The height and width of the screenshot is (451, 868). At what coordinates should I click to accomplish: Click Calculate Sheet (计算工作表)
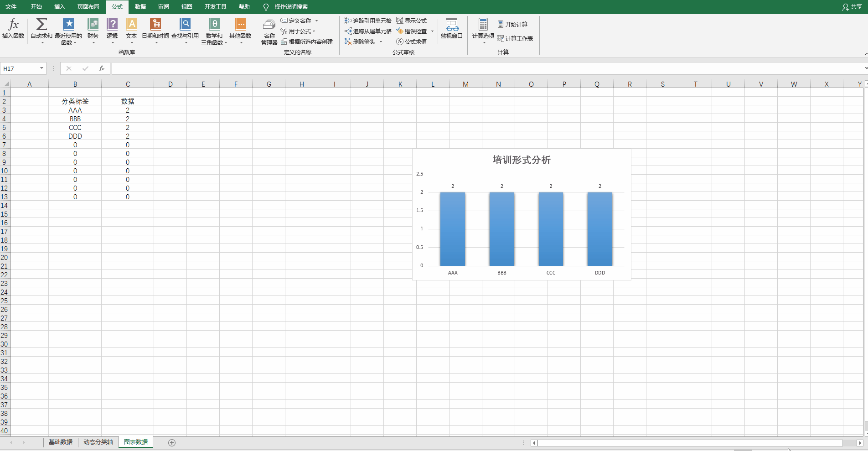pyautogui.click(x=515, y=38)
